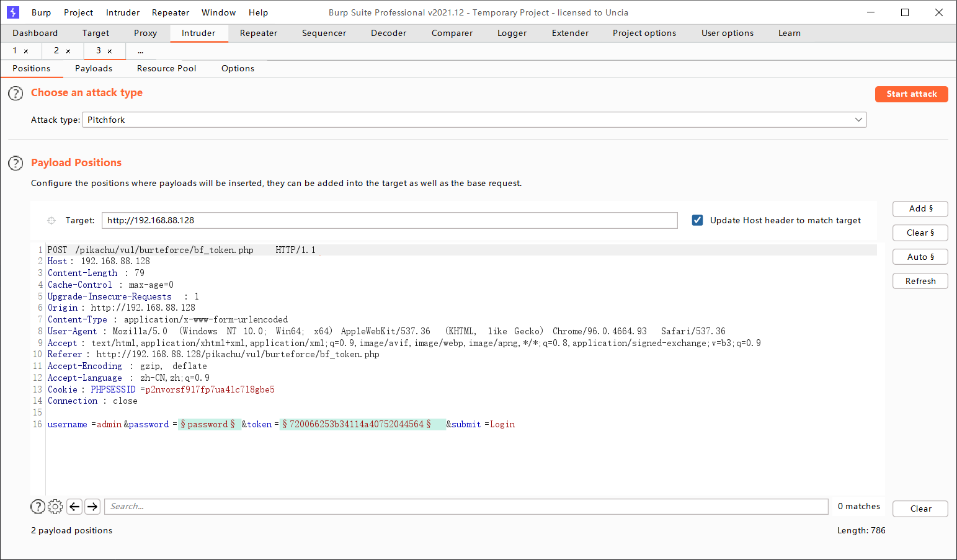Open the Intruder menu
The width and height of the screenshot is (957, 560).
pos(123,12)
